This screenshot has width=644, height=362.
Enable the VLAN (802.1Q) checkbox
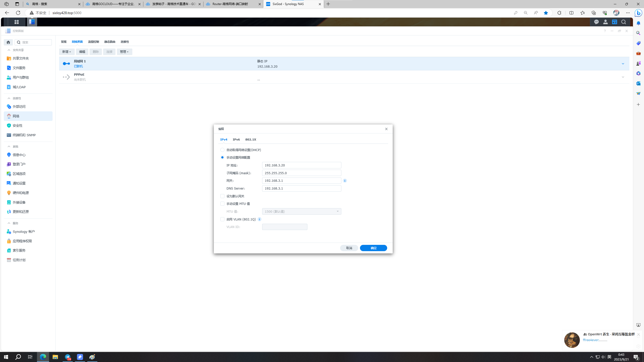pos(222,219)
